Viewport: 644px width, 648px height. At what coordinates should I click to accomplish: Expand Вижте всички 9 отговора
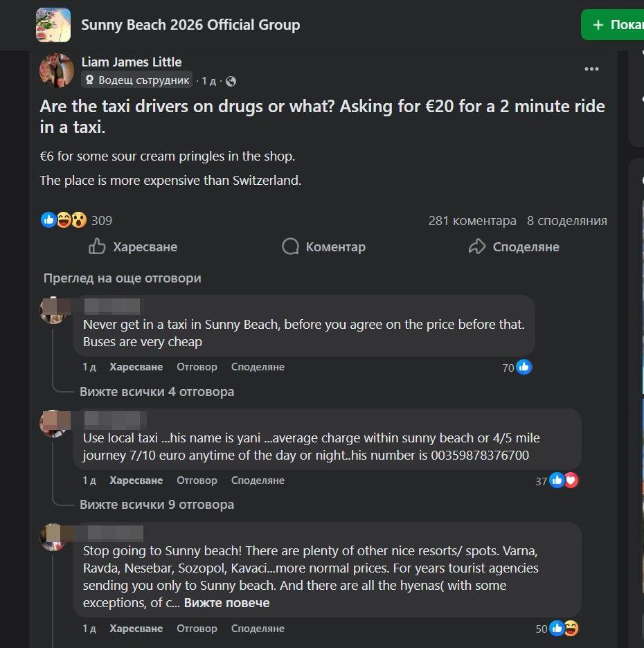156,505
